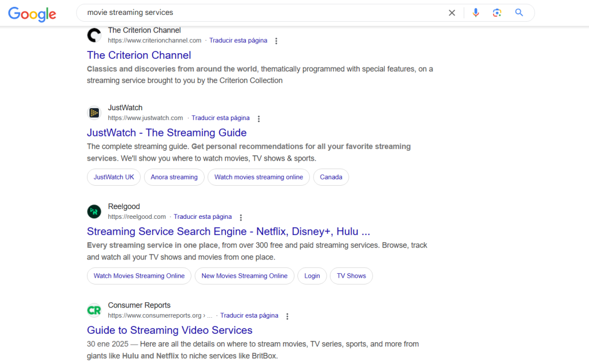Open the three-dot menu for Consumer Reports result
The height and width of the screenshot is (364, 589).
[x=288, y=317]
